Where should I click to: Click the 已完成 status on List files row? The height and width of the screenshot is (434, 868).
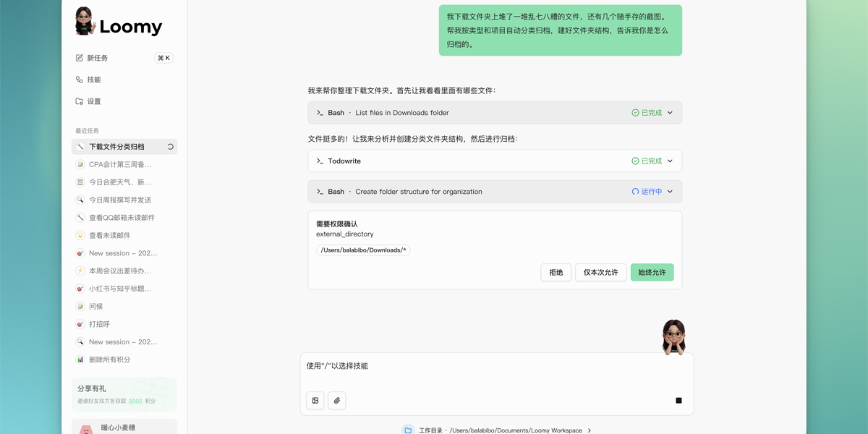647,113
